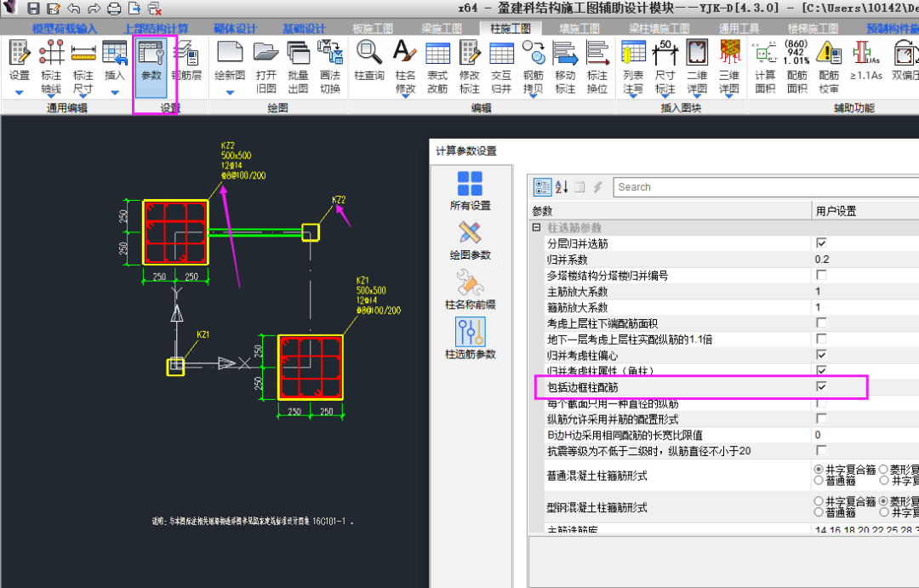
Task: Collapse the 柱选筋参数 group
Action: click(x=536, y=227)
